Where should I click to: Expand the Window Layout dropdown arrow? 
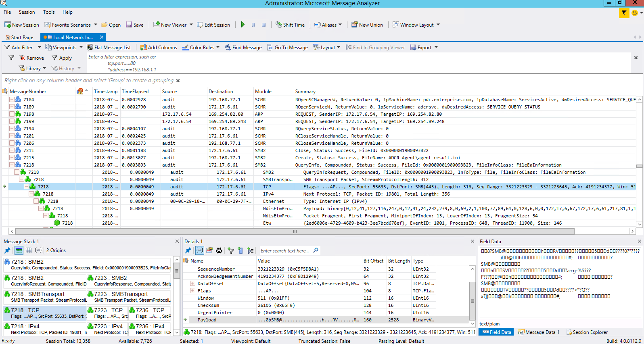point(438,25)
